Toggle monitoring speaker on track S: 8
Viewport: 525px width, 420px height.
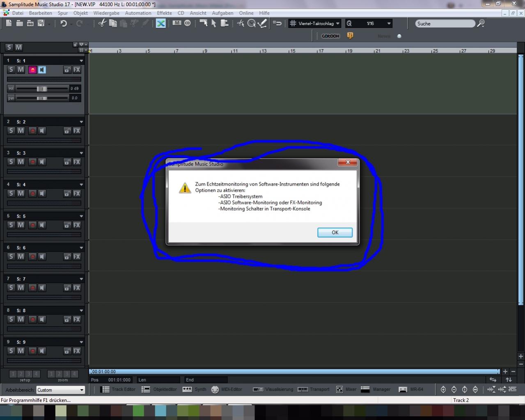coord(42,319)
